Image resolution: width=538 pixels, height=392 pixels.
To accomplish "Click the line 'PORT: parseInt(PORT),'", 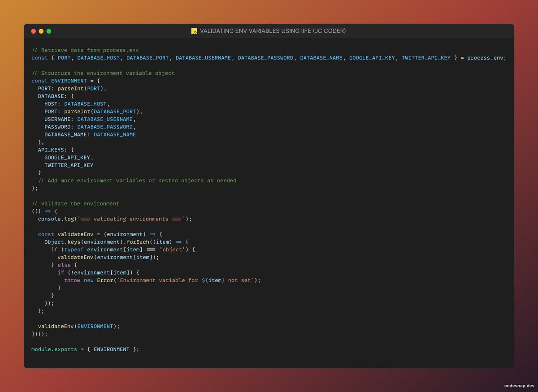I will [72, 88].
